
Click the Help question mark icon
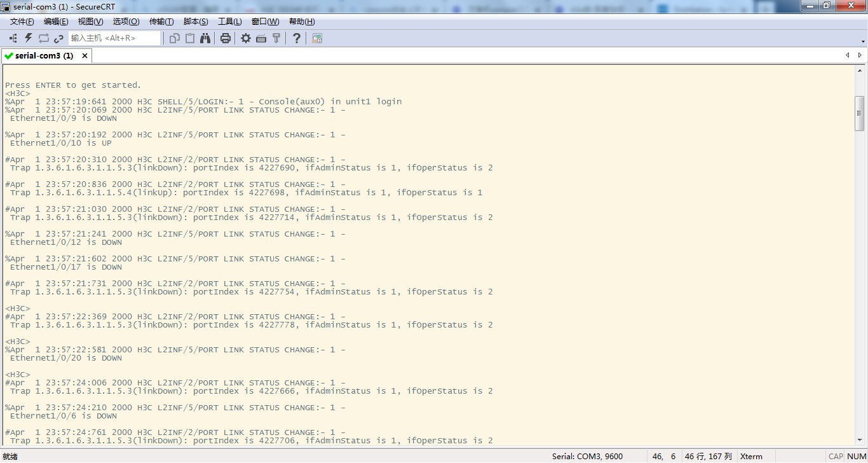click(297, 38)
